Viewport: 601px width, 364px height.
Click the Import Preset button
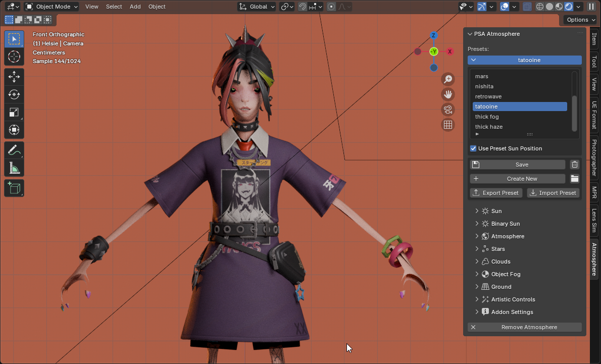pyautogui.click(x=553, y=193)
